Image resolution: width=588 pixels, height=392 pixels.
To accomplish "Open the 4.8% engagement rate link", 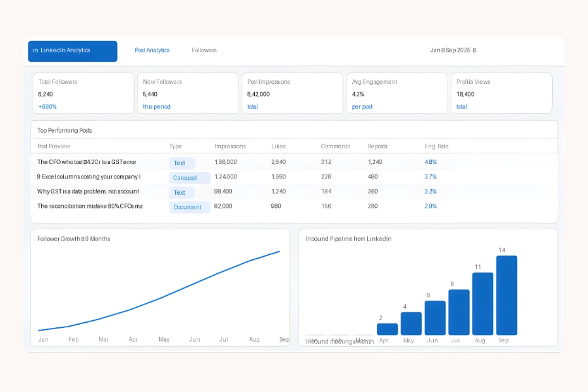I will tap(430, 162).
